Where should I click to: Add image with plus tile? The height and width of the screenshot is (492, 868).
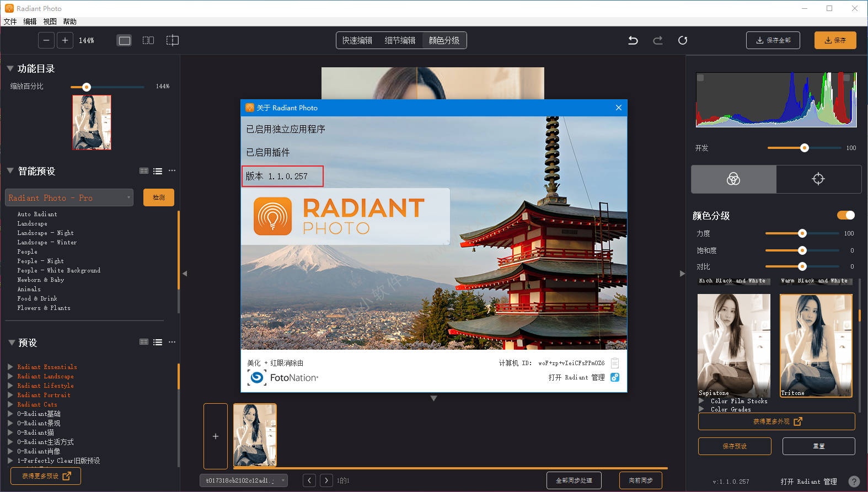point(216,436)
